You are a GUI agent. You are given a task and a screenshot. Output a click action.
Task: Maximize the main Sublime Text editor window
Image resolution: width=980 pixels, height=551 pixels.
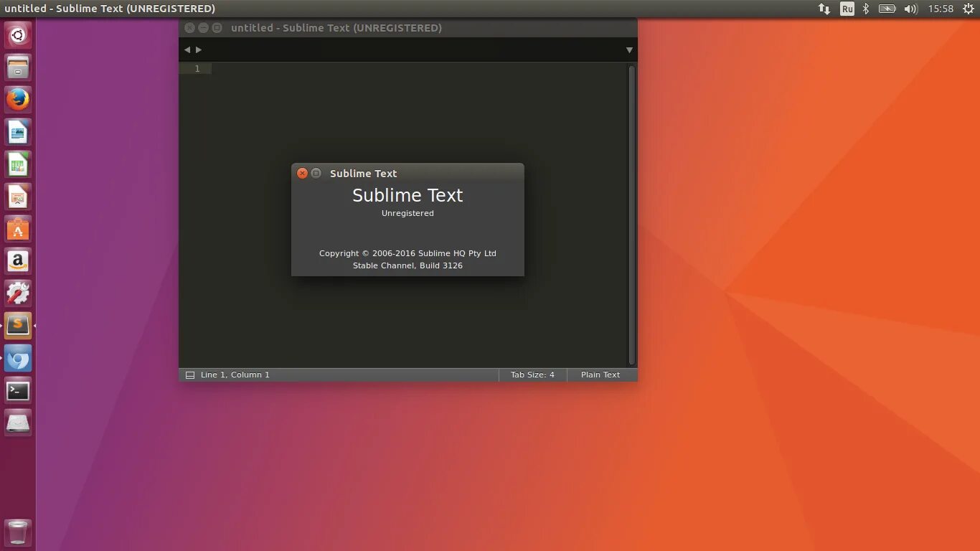(217, 28)
